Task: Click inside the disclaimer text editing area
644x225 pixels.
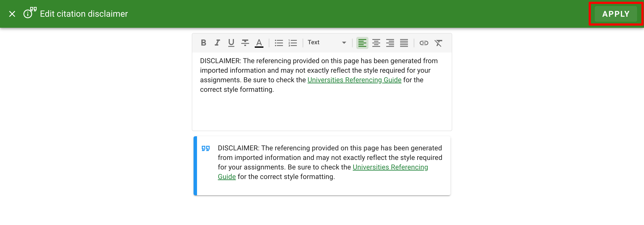Action: click(x=322, y=110)
